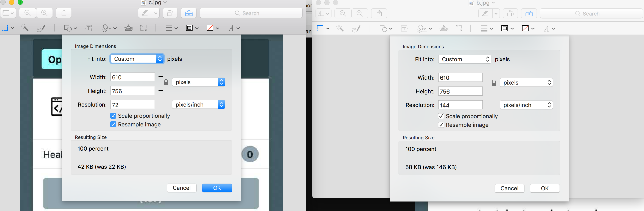Screen dimensions: 644x211
Task: Click Width field showing 610 in c.jpg dialog
Action: pyautogui.click(x=133, y=77)
